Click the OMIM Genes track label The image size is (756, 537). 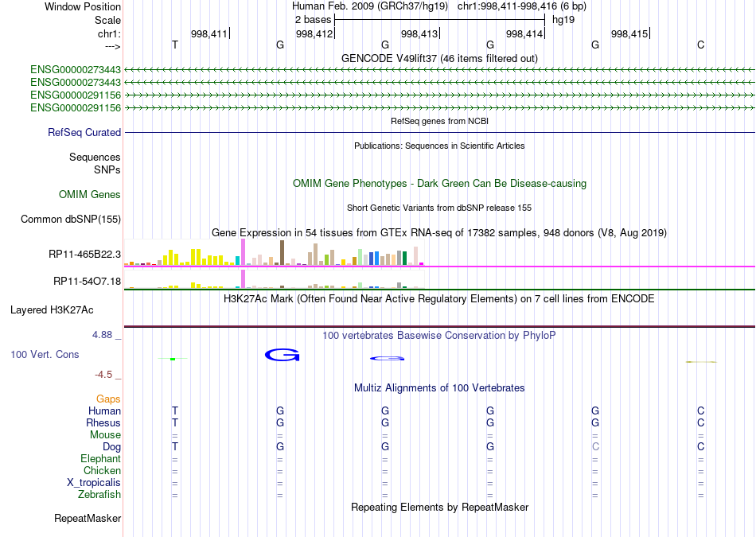[x=89, y=194]
